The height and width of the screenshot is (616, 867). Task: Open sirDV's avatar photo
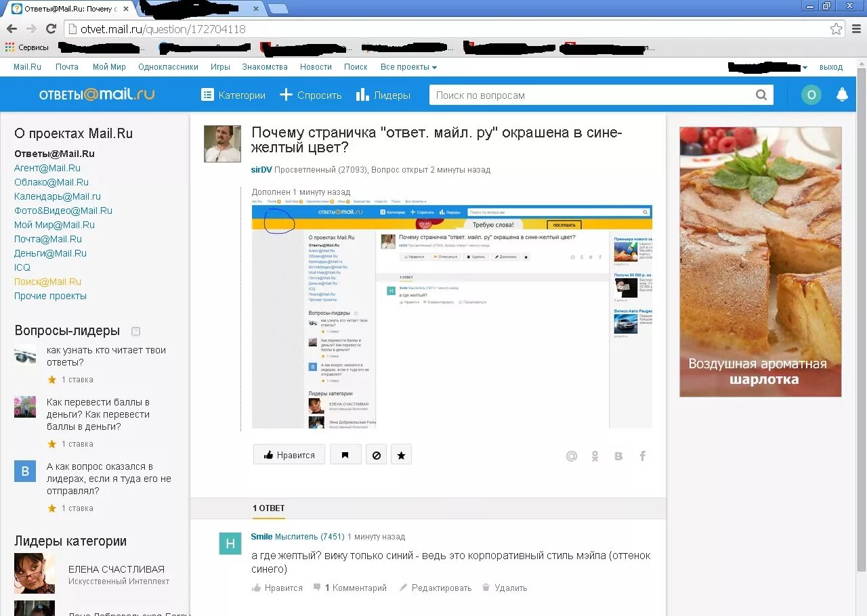(x=222, y=144)
